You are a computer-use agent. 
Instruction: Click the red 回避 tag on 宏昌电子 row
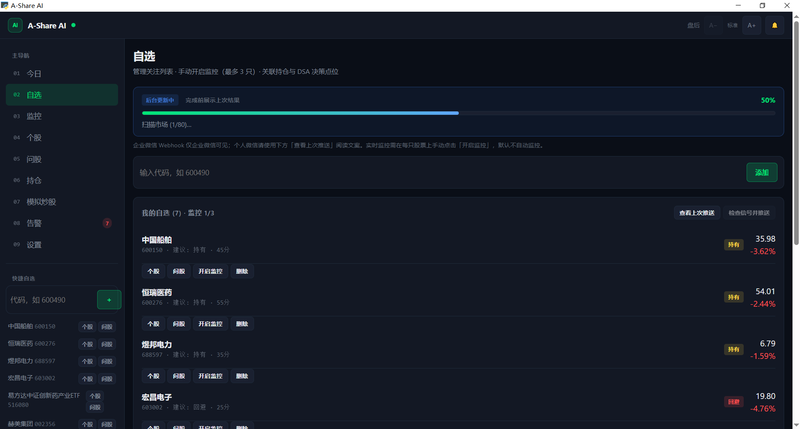(734, 402)
